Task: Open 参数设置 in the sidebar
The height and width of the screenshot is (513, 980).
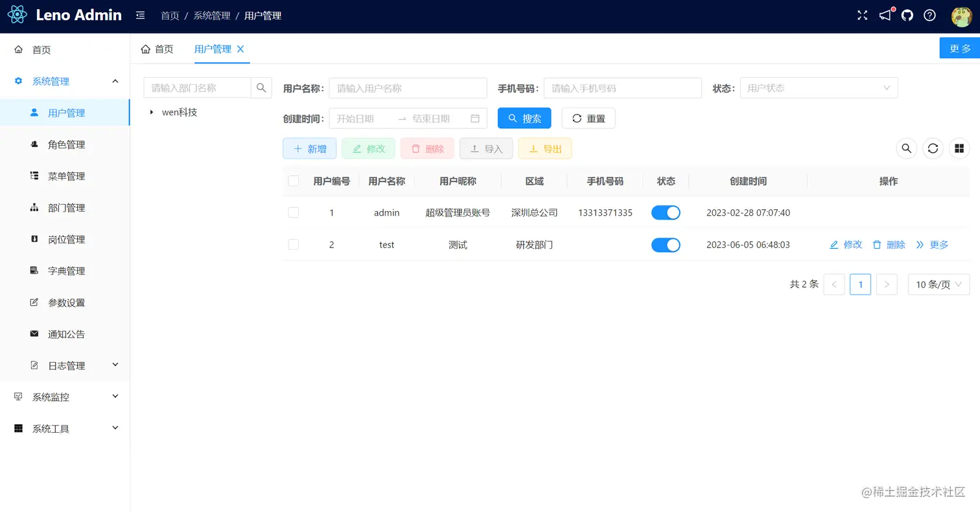Action: point(65,302)
